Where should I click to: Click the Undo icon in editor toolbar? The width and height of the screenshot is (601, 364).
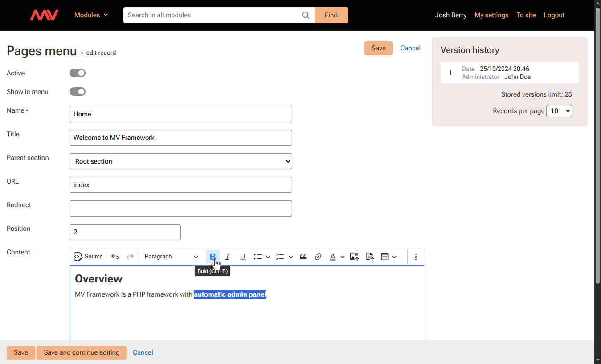(115, 257)
